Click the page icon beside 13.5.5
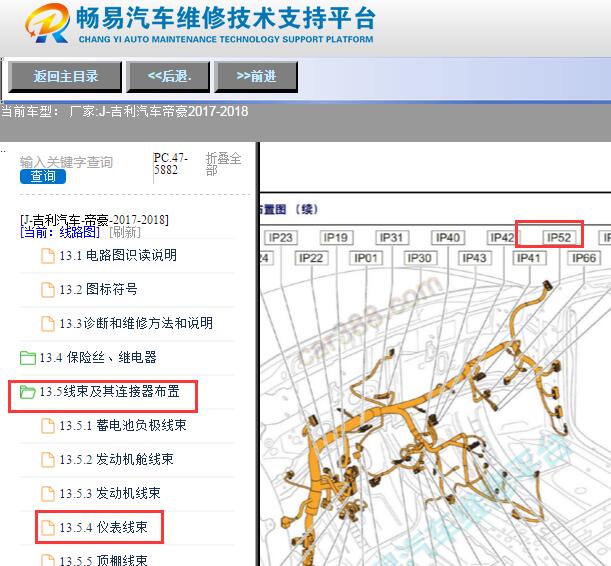 point(48,560)
